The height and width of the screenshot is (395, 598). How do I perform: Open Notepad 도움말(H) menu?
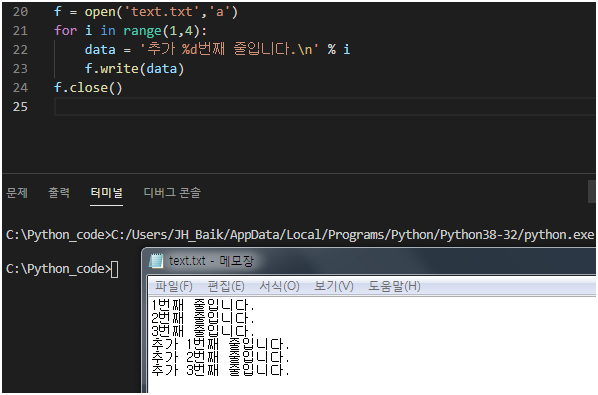(x=394, y=286)
